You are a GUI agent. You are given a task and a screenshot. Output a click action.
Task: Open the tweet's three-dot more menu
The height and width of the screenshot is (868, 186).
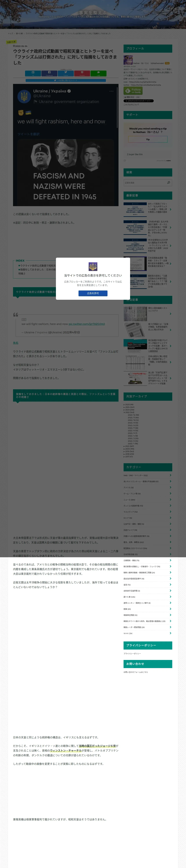tap(111, 91)
